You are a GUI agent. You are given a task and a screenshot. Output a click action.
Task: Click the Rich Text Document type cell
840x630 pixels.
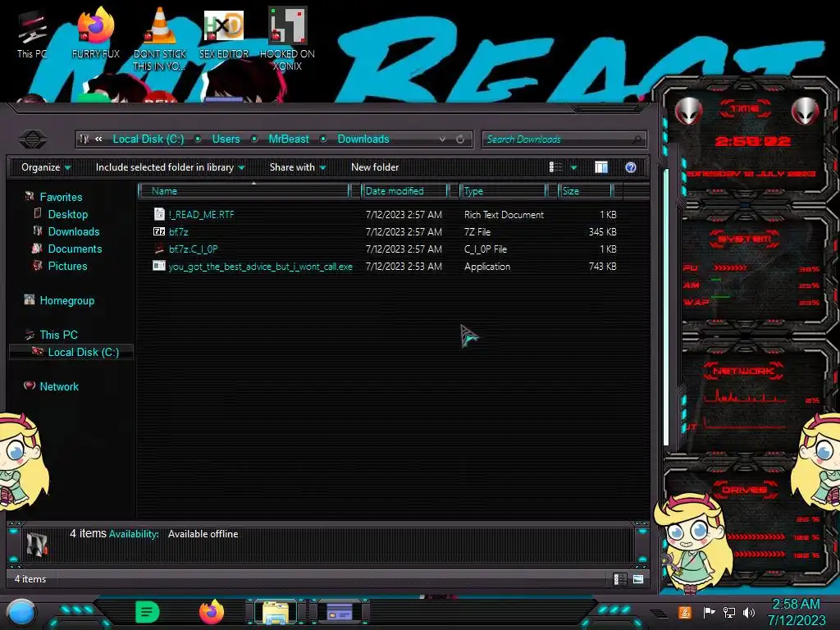tap(504, 214)
